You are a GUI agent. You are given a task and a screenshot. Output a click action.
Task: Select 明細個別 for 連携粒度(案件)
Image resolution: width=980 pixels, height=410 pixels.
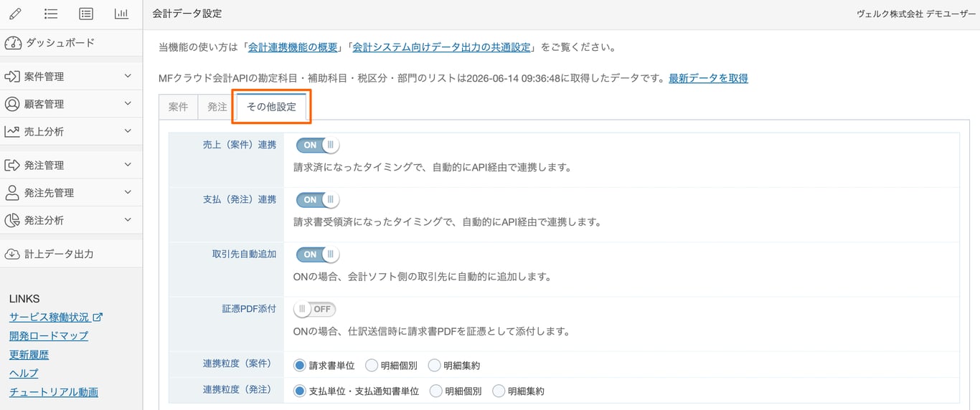point(372,366)
